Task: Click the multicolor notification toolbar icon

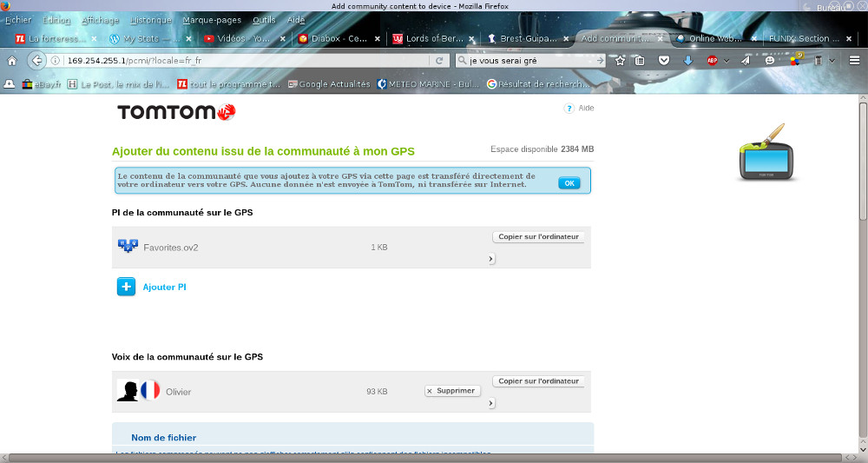Action: [x=796, y=59]
